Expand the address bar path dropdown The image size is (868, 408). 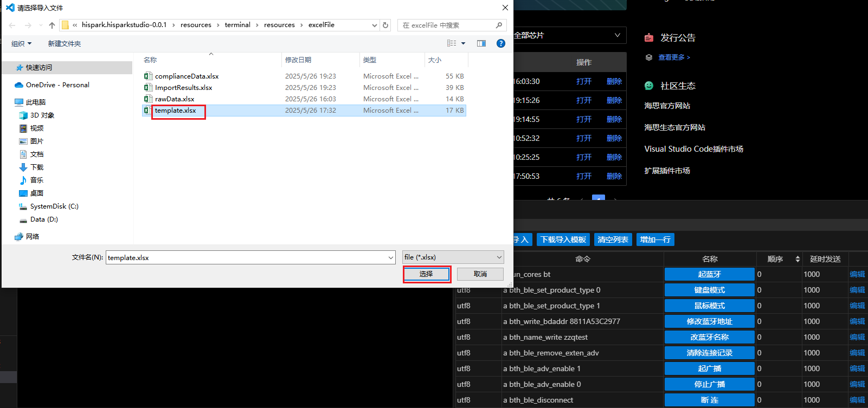click(374, 25)
